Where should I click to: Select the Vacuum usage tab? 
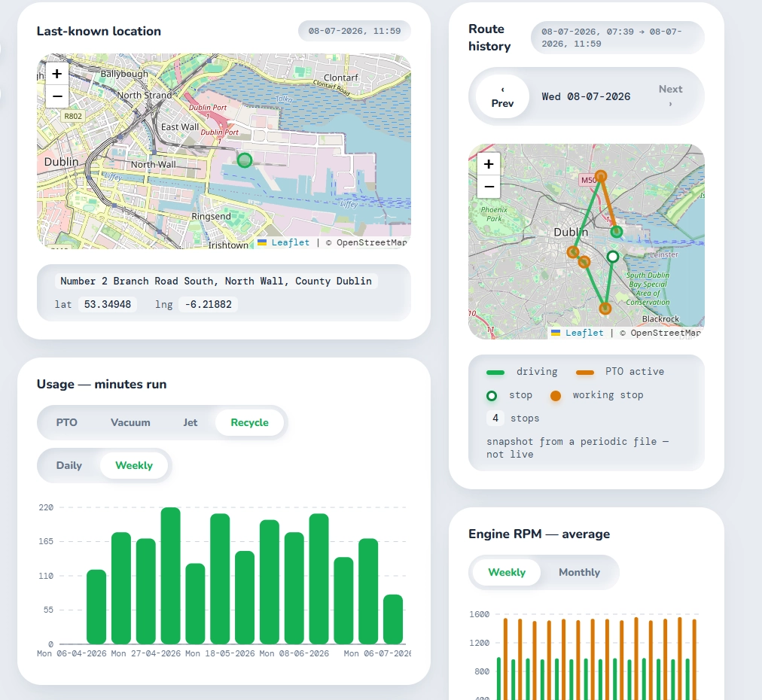coord(130,422)
